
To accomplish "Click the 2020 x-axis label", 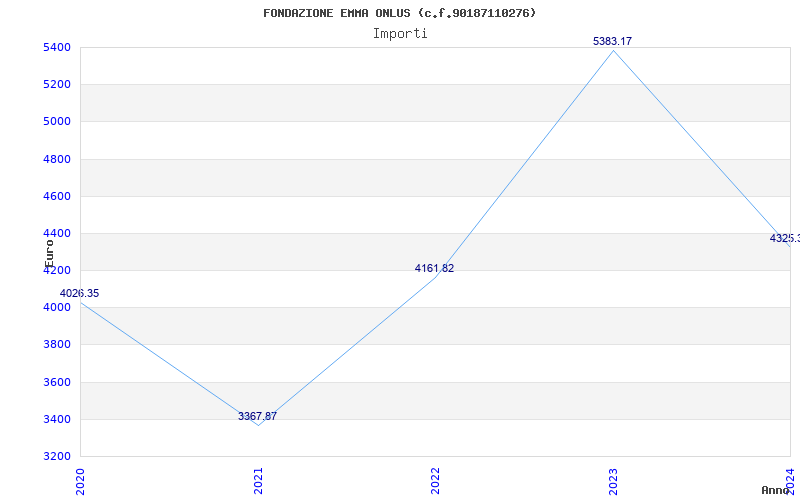I will pos(80,481).
